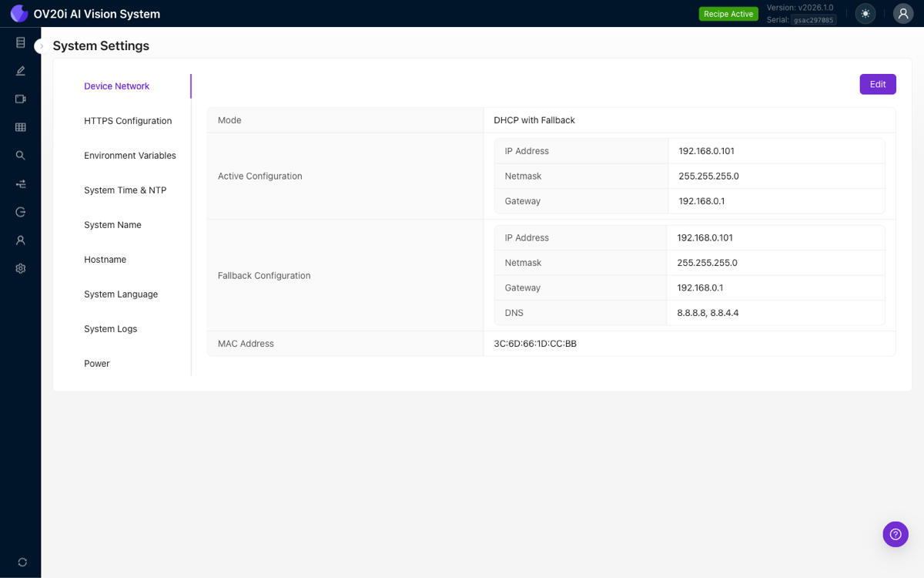Go to the System Logs tab
The image size is (924, 578).
click(110, 329)
